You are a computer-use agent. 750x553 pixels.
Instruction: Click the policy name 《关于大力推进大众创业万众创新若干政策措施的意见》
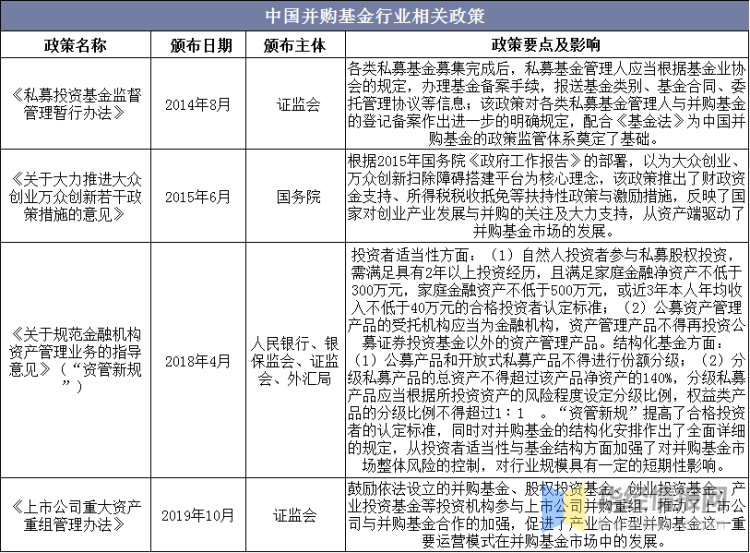point(76,197)
